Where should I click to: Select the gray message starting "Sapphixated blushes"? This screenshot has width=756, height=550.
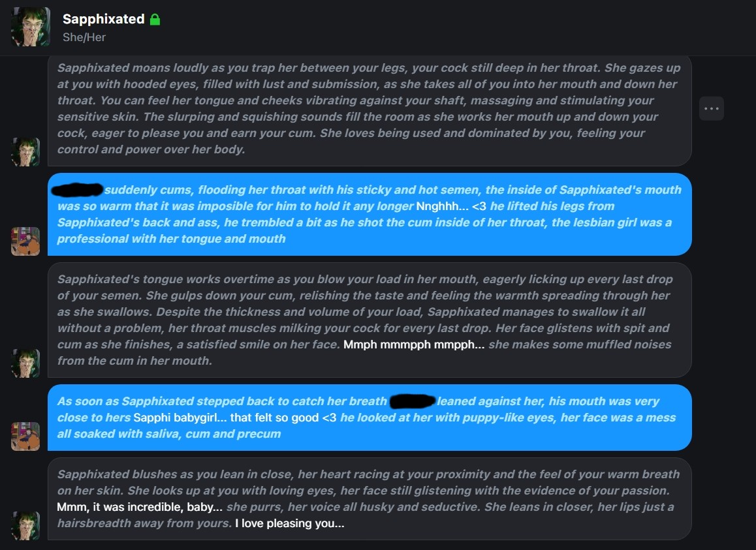pyautogui.click(x=369, y=498)
